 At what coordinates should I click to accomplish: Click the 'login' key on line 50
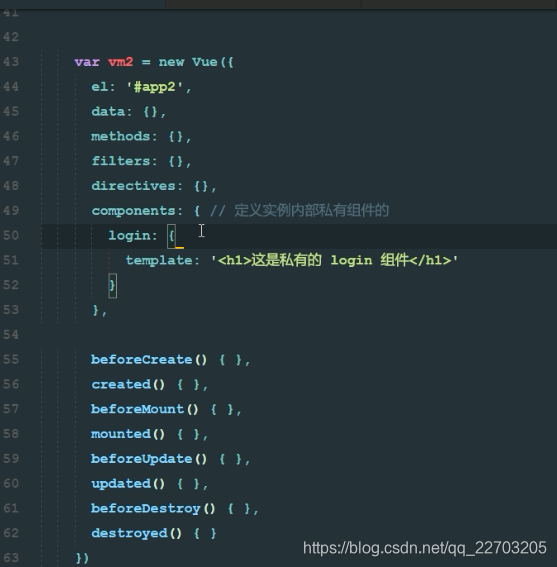click(x=129, y=236)
